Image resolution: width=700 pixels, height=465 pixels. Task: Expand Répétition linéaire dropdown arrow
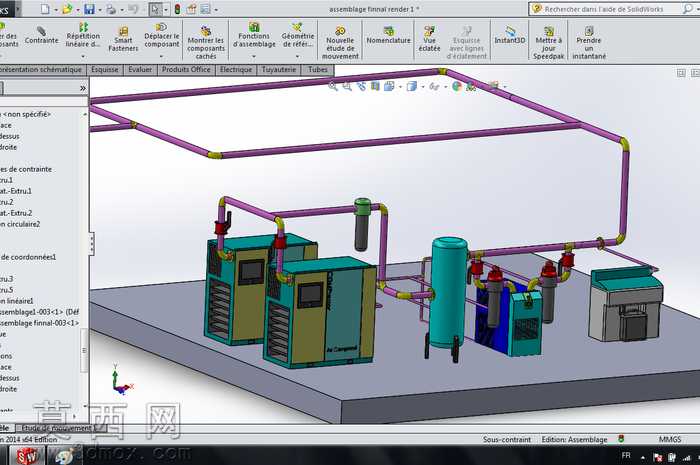83,56
